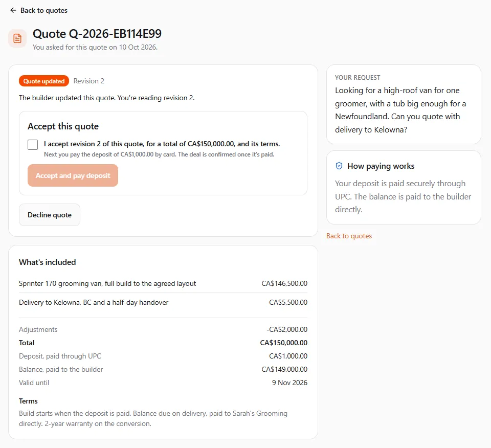Go back via top 'Back to quotes' link
Viewport: 491px width, 448px height.
(x=39, y=10)
